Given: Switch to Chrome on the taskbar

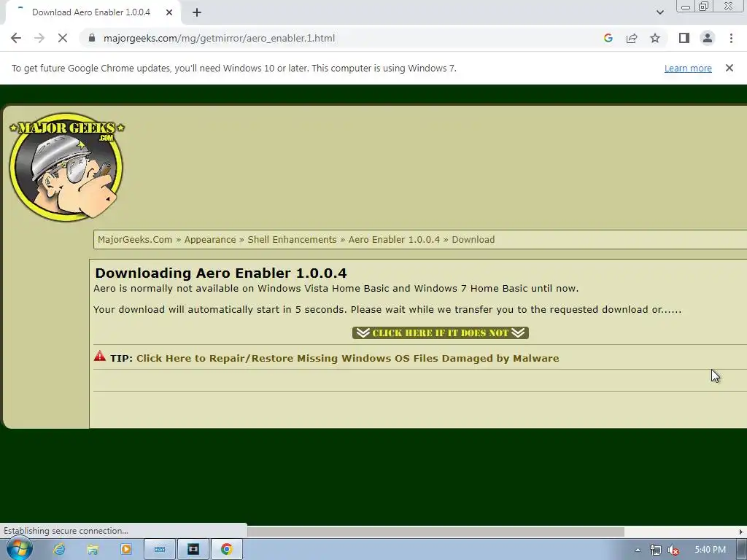Looking at the screenshot, I should click(x=227, y=550).
